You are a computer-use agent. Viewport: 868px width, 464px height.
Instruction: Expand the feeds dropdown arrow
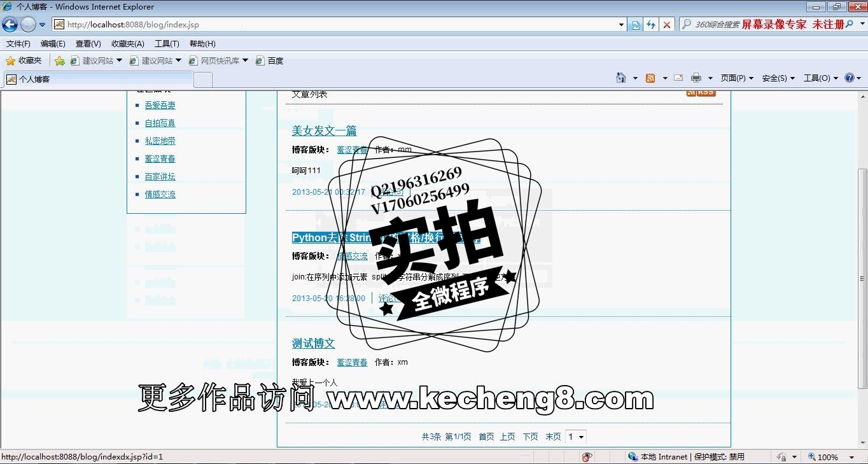tap(665, 78)
